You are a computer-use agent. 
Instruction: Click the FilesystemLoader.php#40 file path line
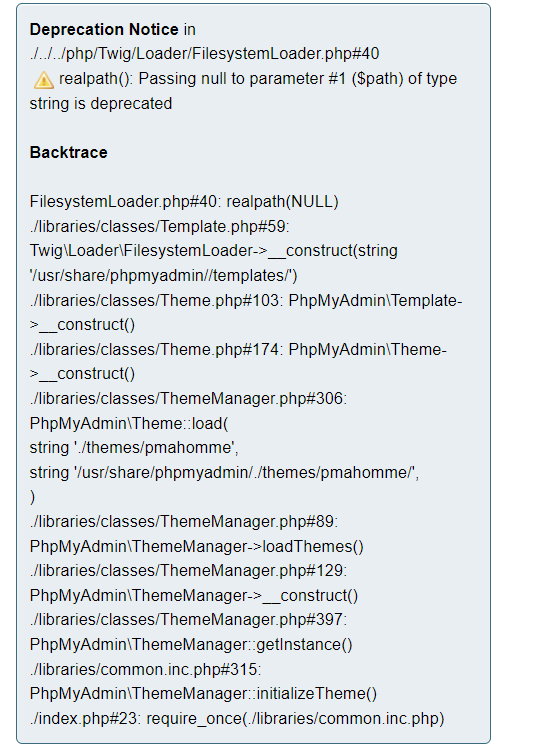point(204,54)
